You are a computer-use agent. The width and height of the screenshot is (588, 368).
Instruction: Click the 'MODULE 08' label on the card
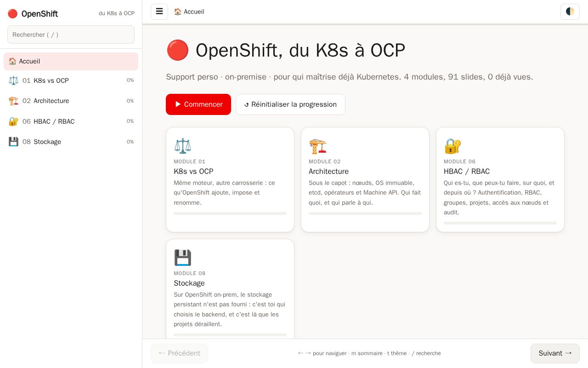point(190,273)
